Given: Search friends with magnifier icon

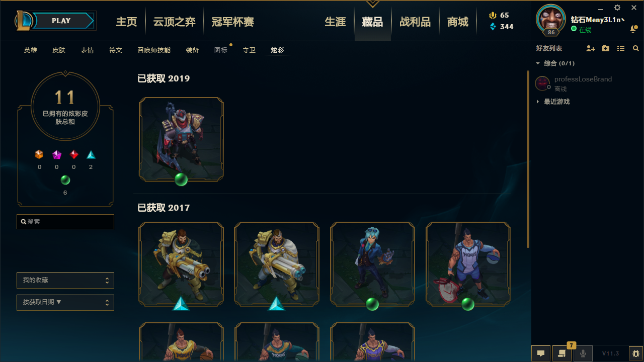Looking at the screenshot, I should click(636, 48).
